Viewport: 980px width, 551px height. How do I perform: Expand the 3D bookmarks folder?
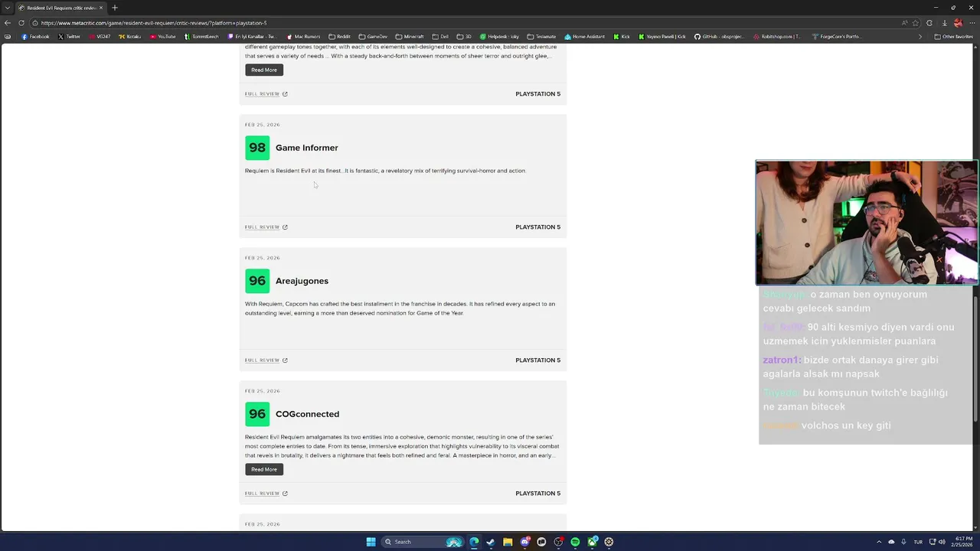(x=465, y=37)
